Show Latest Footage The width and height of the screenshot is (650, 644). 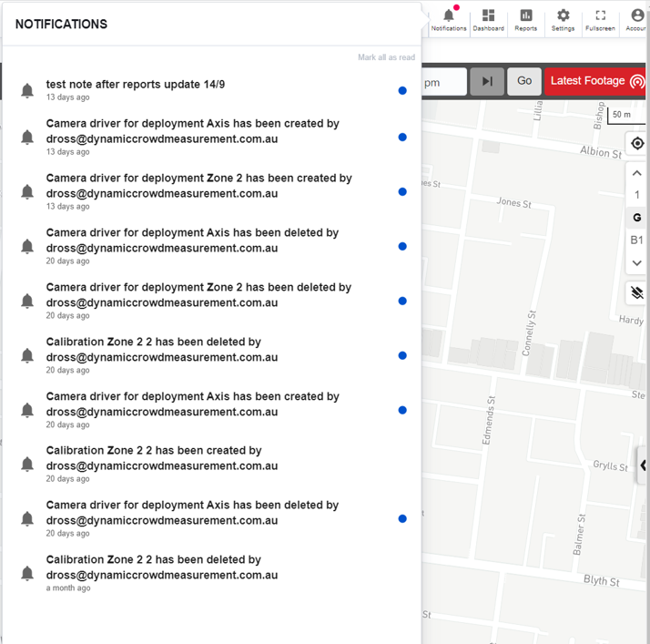(595, 81)
